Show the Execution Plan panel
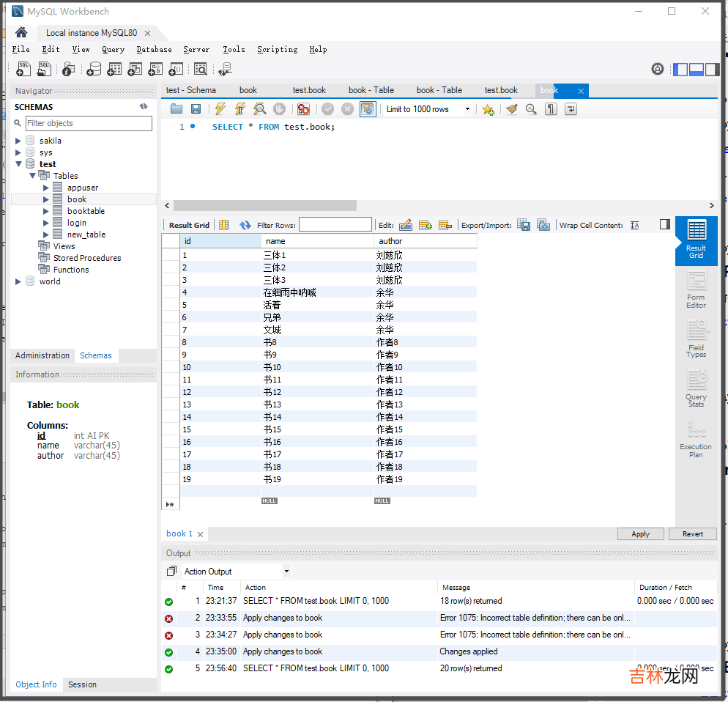728x702 pixels. 695,440
